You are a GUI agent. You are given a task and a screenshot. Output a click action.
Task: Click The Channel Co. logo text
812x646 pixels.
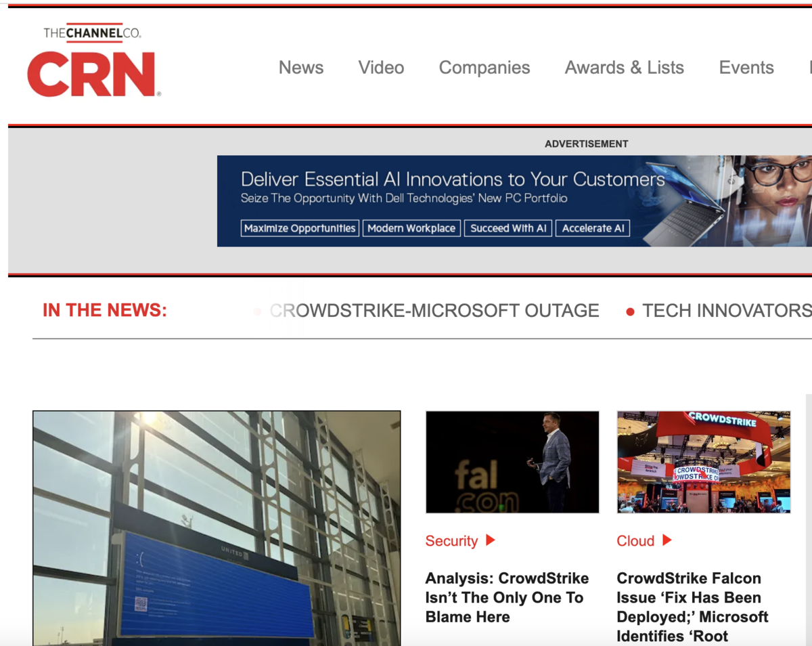(x=92, y=33)
